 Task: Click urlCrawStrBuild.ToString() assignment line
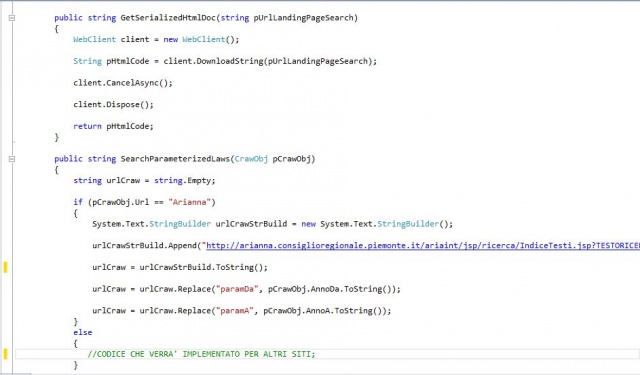click(180, 268)
